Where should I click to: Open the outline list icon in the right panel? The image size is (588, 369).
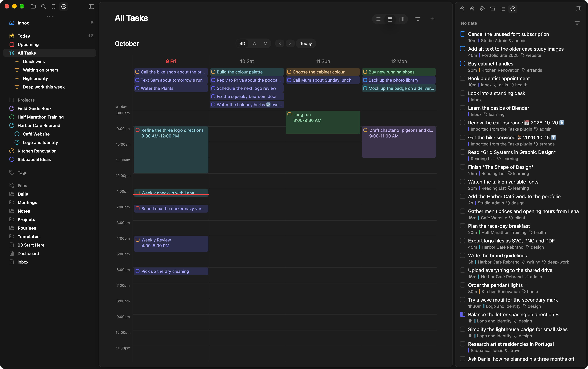pos(503,9)
